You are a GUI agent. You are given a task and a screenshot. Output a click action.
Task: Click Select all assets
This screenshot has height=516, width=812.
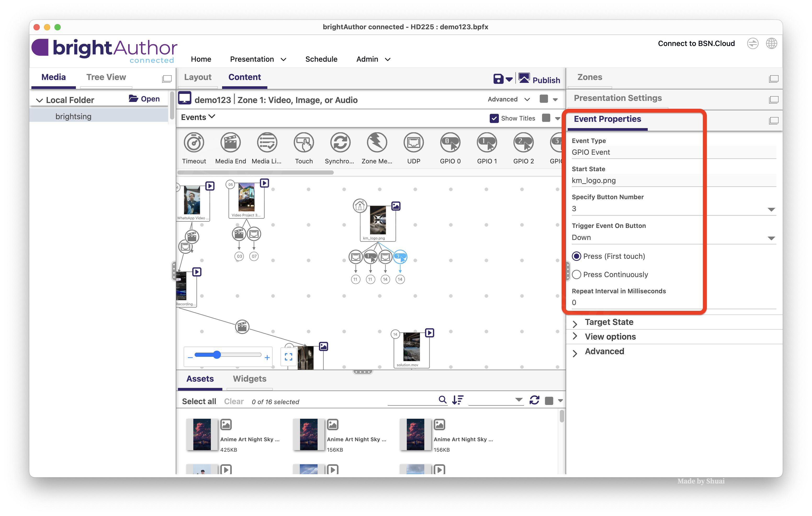199,401
